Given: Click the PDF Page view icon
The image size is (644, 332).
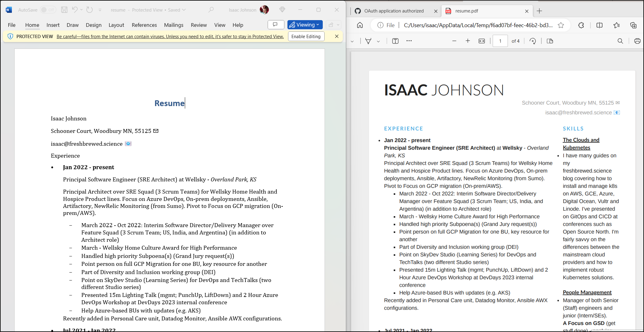Looking at the screenshot, I should (550, 41).
